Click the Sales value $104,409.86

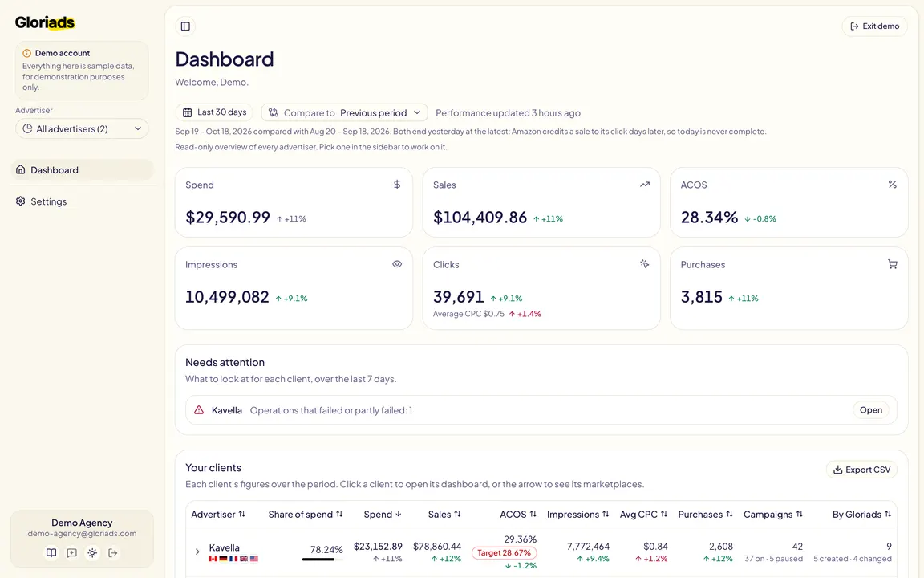[480, 217]
